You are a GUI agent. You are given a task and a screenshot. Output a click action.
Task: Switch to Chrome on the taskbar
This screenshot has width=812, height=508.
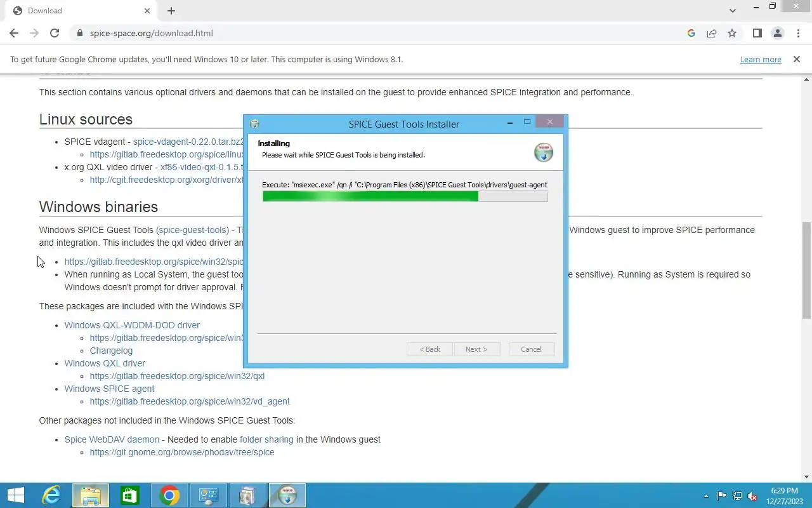tap(169, 495)
